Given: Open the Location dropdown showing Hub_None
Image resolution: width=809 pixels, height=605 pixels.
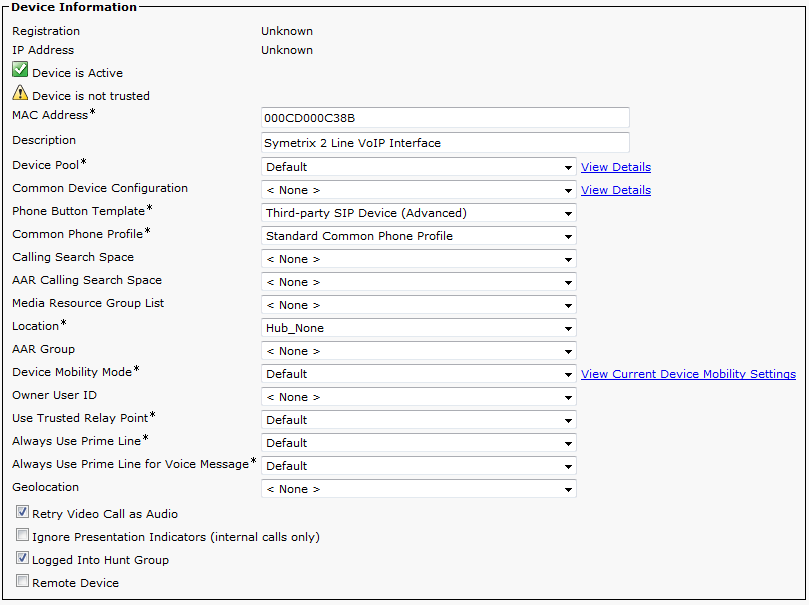Looking at the screenshot, I should pyautogui.click(x=418, y=328).
